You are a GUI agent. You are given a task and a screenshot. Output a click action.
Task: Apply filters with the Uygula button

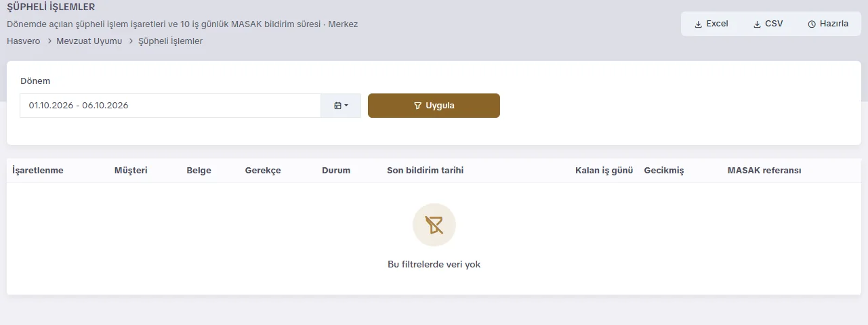434,106
